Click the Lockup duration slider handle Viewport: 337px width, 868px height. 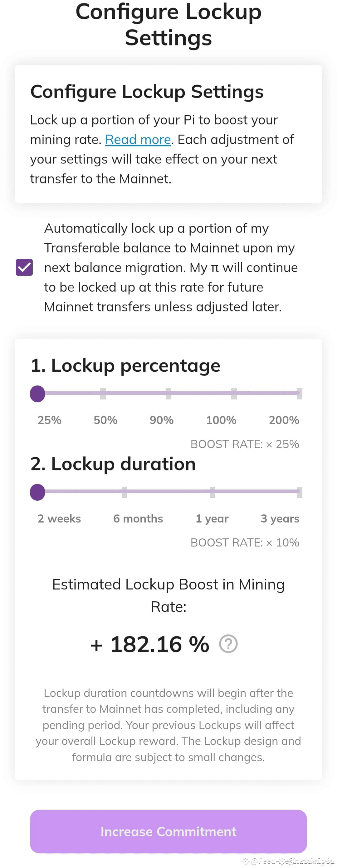coord(37,491)
